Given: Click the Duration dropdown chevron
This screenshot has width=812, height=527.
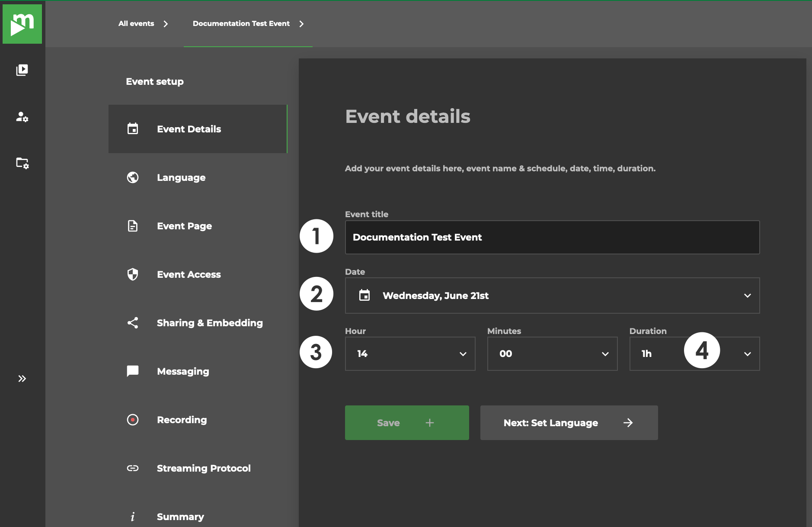Looking at the screenshot, I should pos(748,354).
